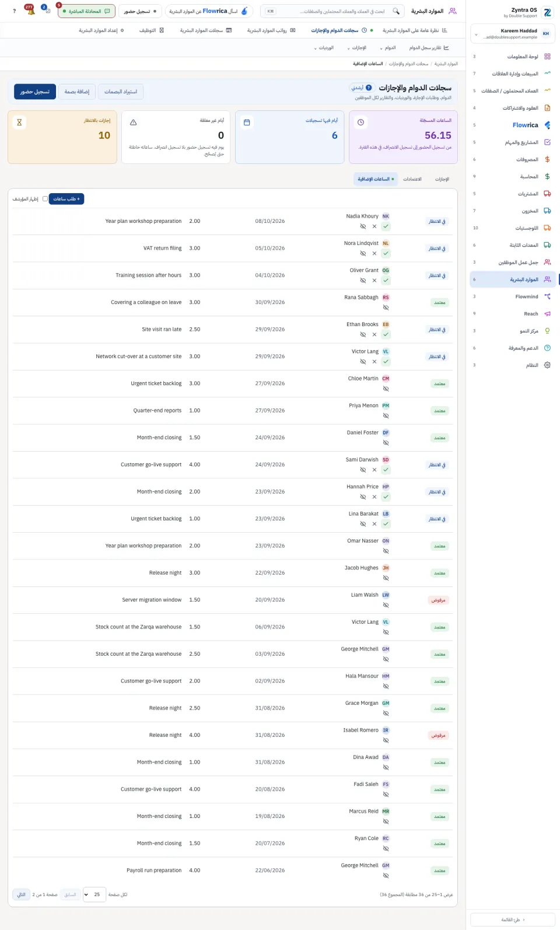Click the search field for customers and deals
The width and height of the screenshot is (560, 930).
[x=332, y=11]
